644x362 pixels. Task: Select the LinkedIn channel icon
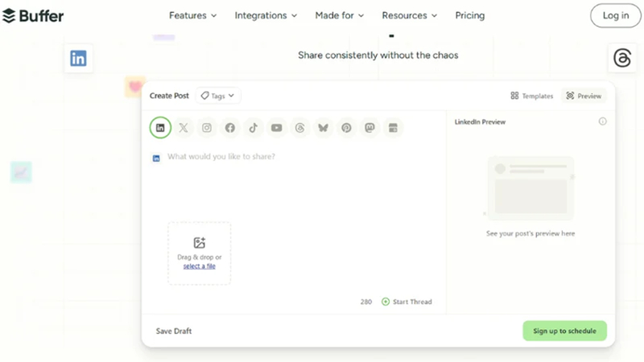[x=160, y=128]
